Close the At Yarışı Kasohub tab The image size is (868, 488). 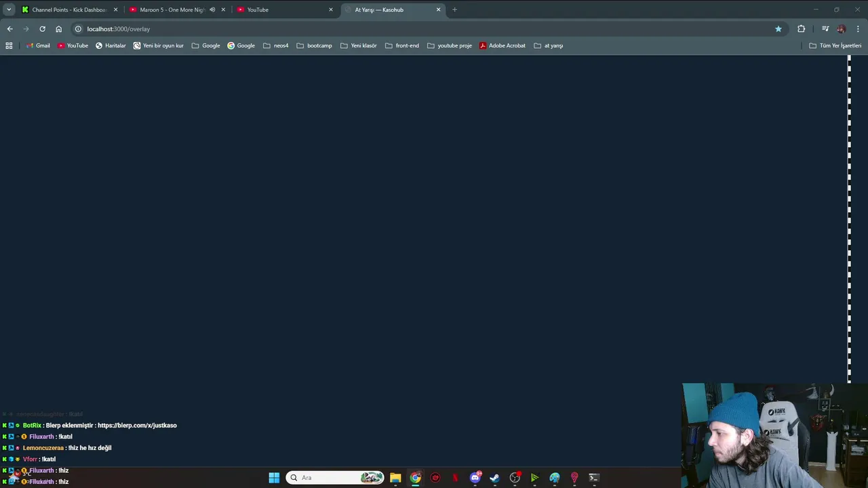[438, 9]
